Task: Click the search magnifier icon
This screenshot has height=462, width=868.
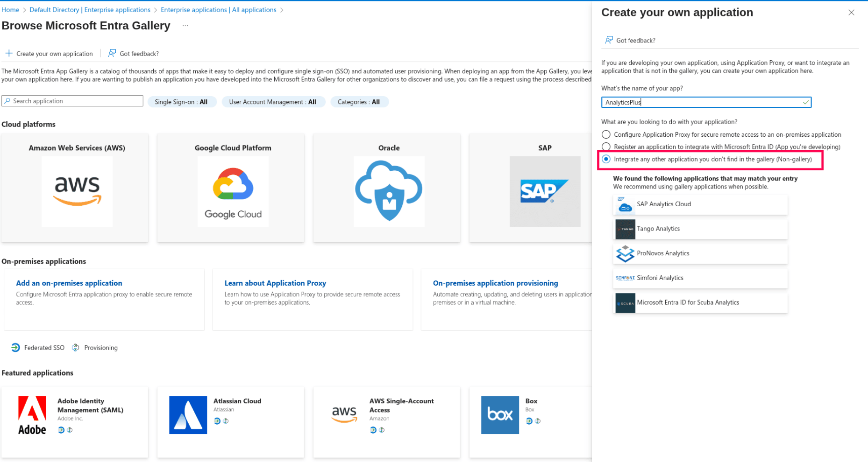Action: coord(7,101)
